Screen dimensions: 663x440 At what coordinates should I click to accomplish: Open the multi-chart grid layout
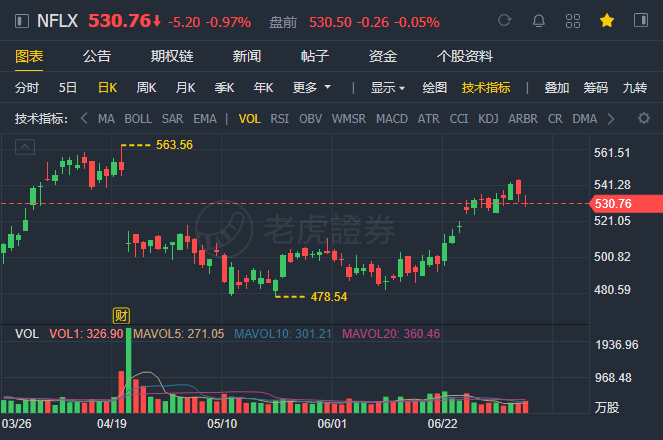pyautogui.click(x=573, y=21)
